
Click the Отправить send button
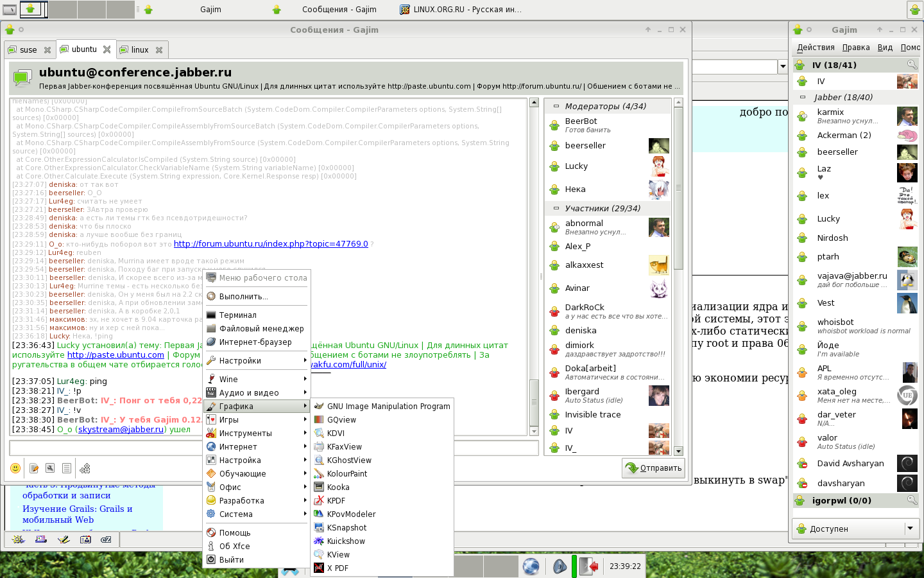point(653,468)
